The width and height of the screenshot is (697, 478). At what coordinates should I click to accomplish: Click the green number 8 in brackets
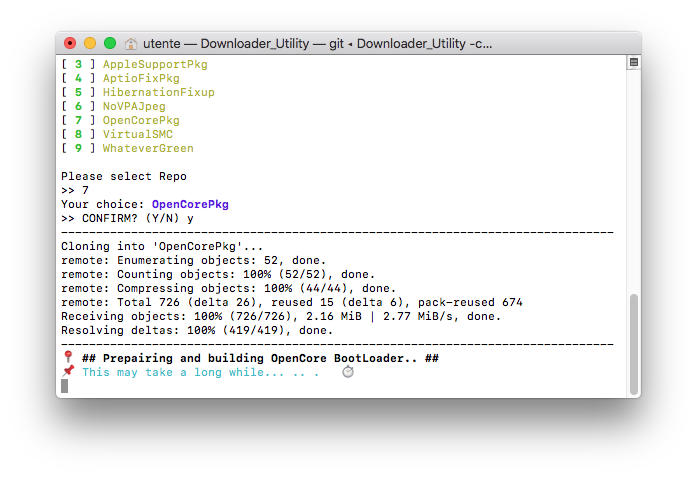click(78, 134)
